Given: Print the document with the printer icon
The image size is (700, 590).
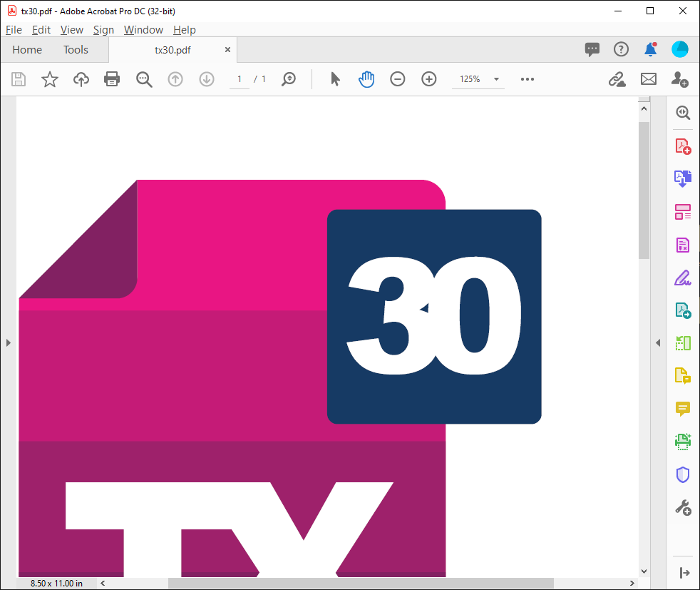Looking at the screenshot, I should pos(112,79).
